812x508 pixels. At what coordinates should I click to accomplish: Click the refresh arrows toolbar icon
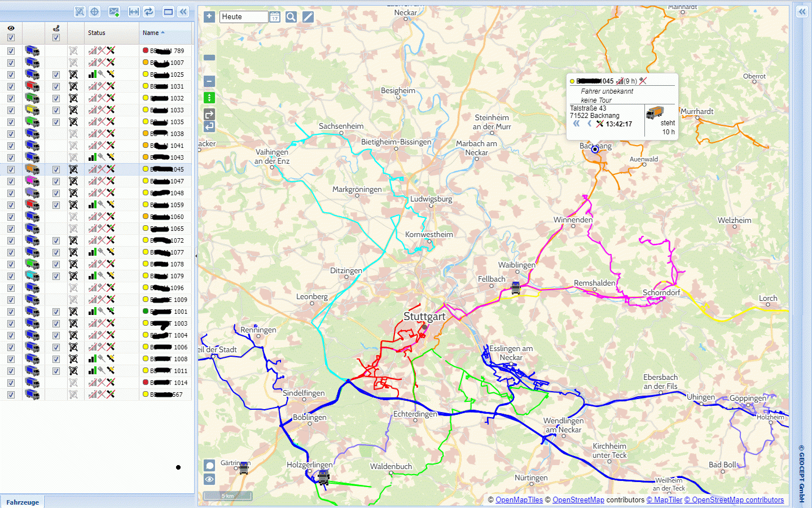[x=149, y=12]
